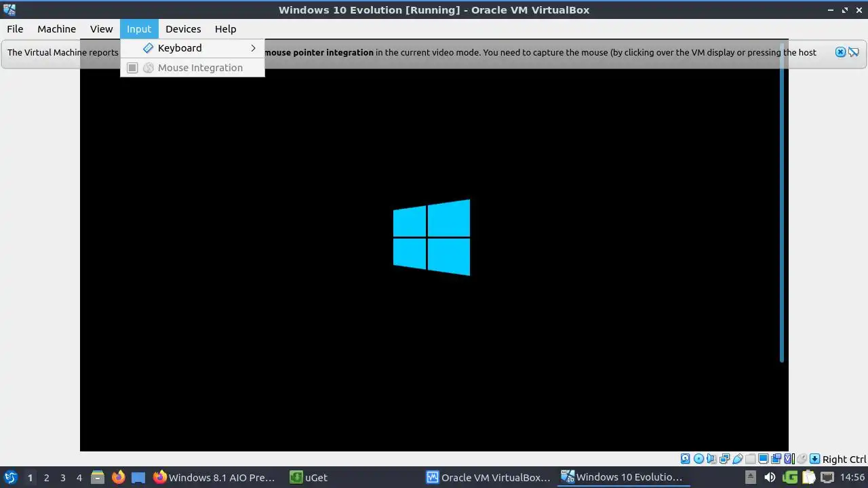
Task: Launch Firefox from the panel quick launcher
Action: tap(118, 478)
